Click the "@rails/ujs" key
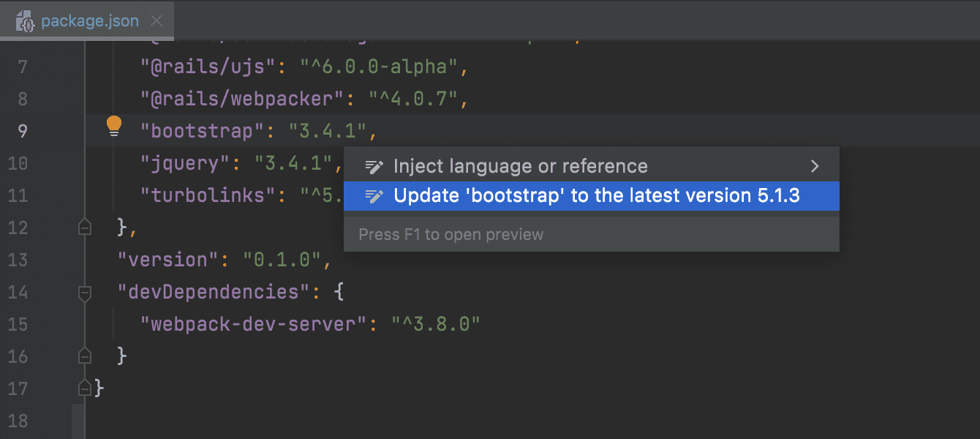Image resolution: width=980 pixels, height=439 pixels. pyautogui.click(x=208, y=67)
